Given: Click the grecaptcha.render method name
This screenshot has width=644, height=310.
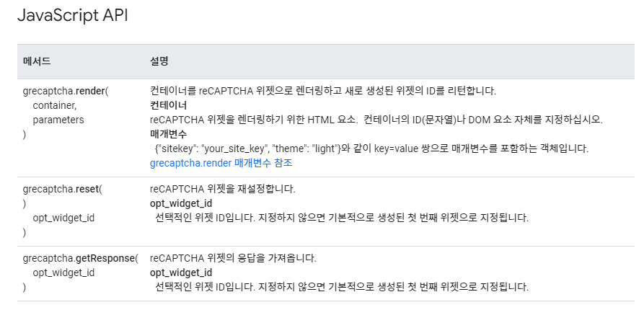Looking at the screenshot, I should 66,91.
